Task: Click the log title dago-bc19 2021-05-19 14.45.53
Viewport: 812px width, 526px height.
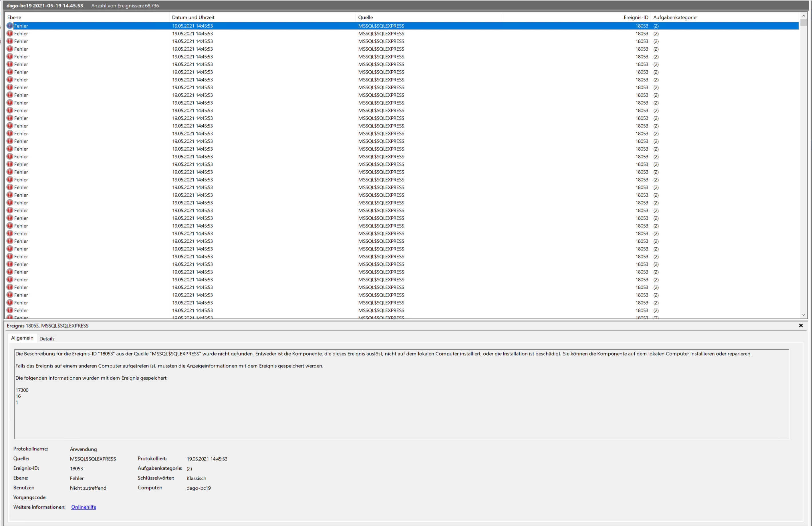Action: 45,5
